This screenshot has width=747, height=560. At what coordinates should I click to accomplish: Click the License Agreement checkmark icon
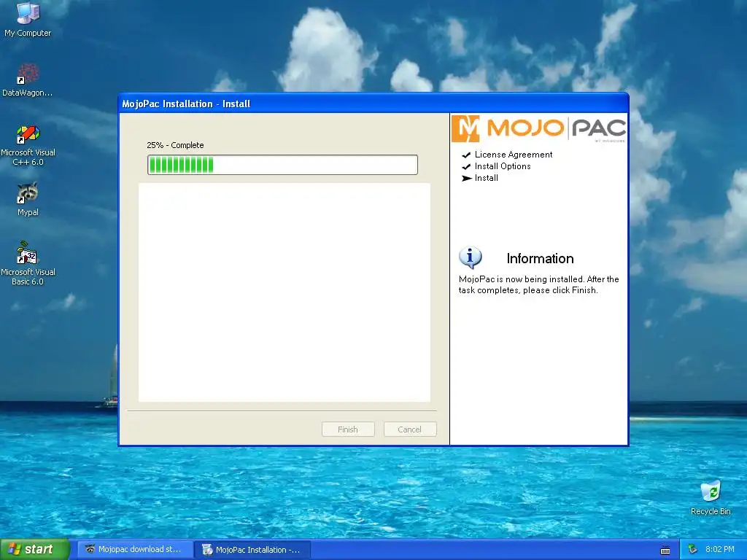(466, 155)
